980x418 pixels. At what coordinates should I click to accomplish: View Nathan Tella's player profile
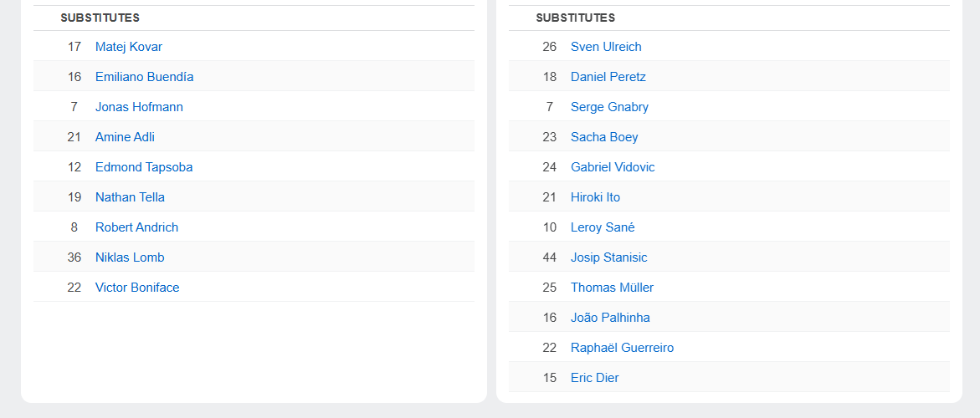point(130,197)
